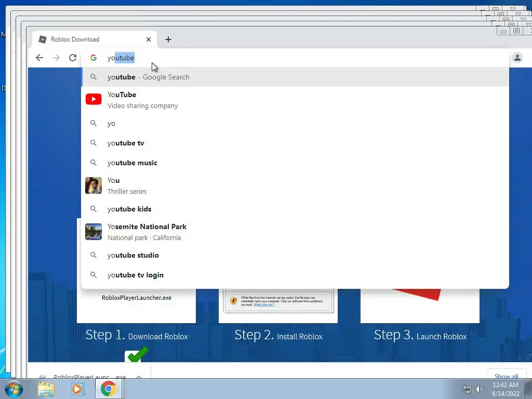Viewport: 532px width, 399px height.
Task: Click the 'Step 3. Launch Roblox' heading
Action: 420,335
